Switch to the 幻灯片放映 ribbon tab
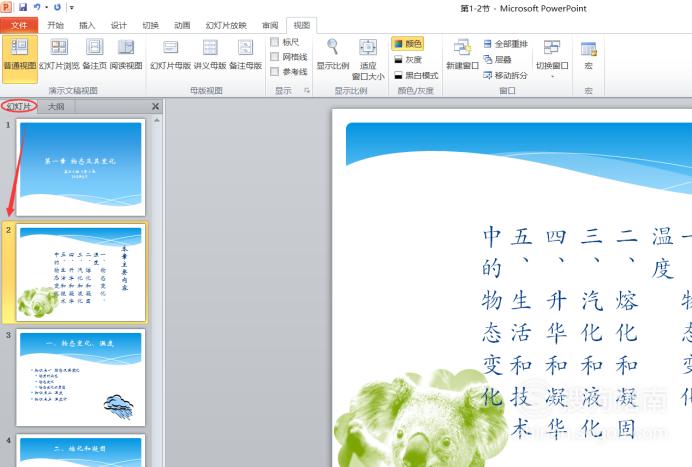This screenshot has width=692, height=467. [x=226, y=26]
